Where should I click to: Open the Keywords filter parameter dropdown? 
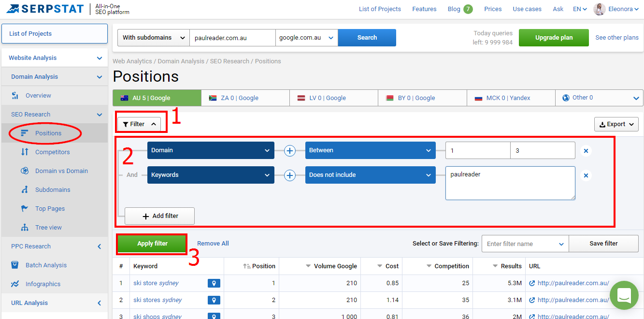coord(211,175)
